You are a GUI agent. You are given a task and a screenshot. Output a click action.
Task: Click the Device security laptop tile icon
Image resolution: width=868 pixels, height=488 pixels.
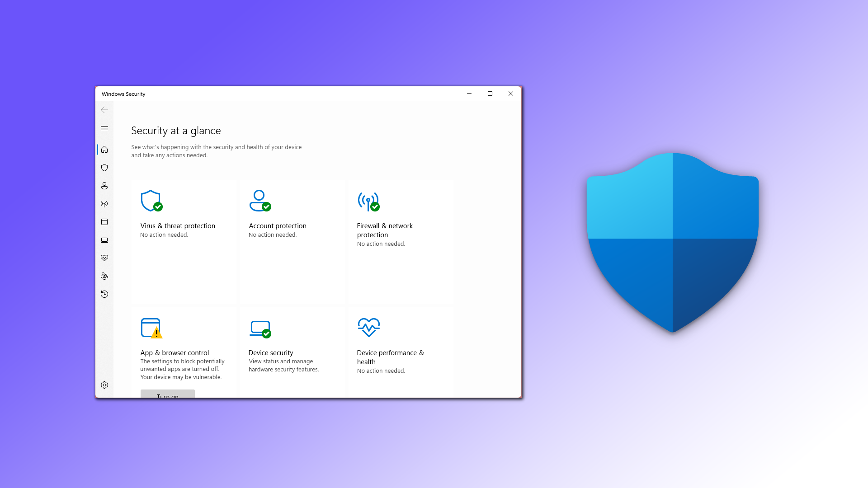click(x=260, y=329)
